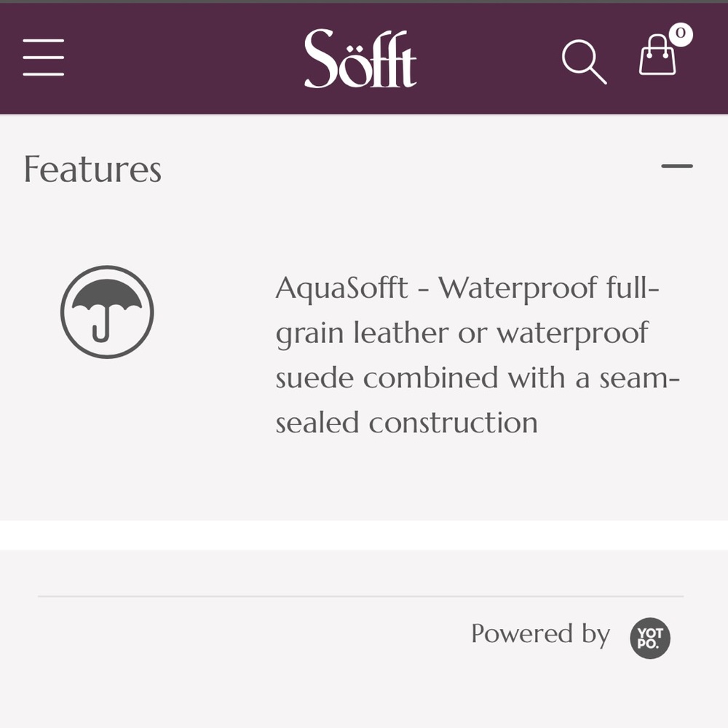
Task: Click the 'Waterproof full-' phrase
Action: (549, 288)
